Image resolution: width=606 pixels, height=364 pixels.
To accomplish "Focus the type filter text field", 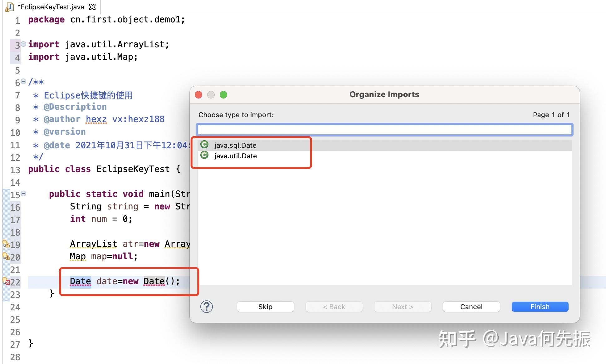I will (x=384, y=130).
